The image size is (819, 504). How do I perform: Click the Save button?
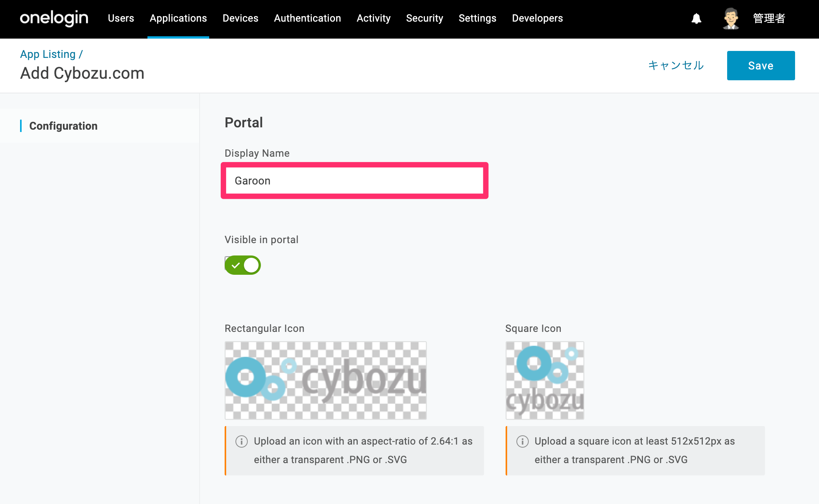pos(761,66)
